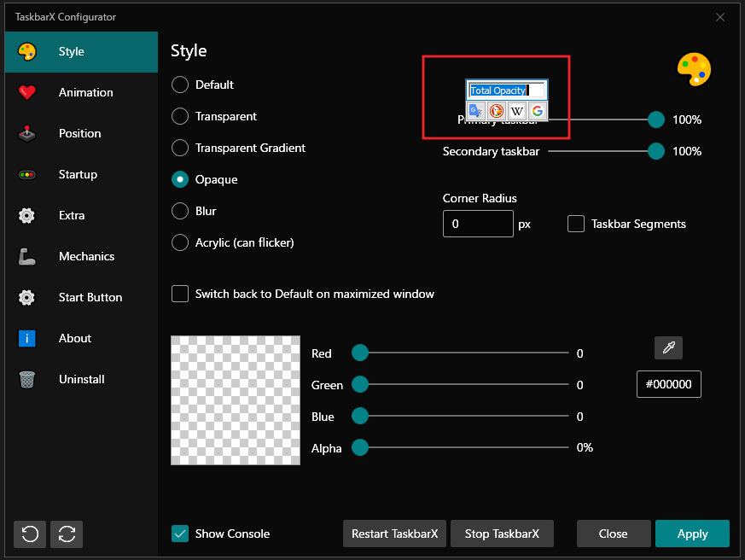Click the Alpha 0% value text
Screen dimensions: 745x560
[585, 447]
